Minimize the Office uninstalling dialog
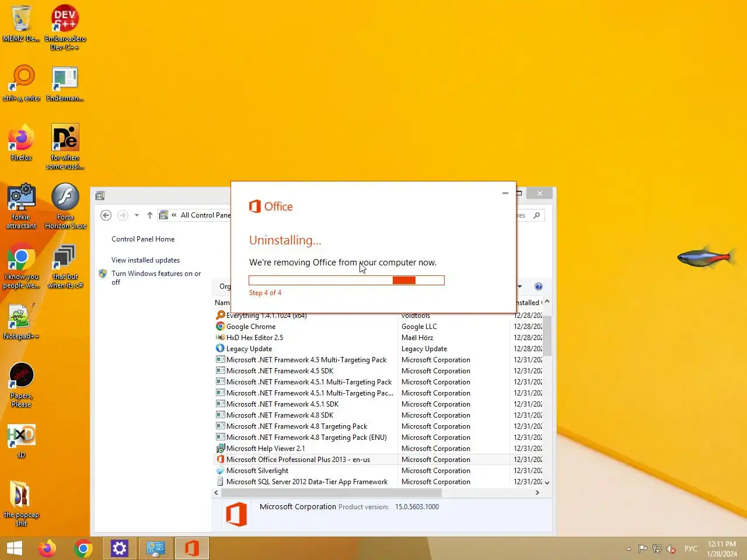This screenshot has height=560, width=747. [x=505, y=193]
